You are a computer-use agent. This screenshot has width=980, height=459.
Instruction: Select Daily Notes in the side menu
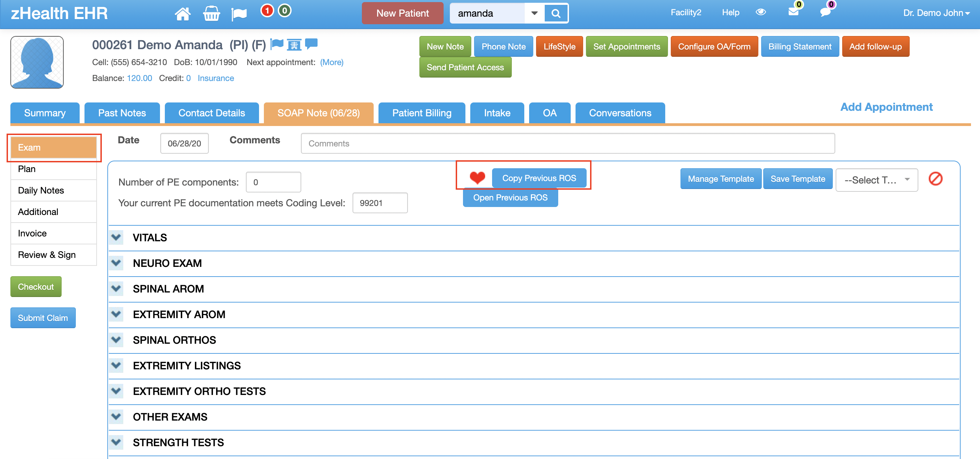click(x=54, y=190)
